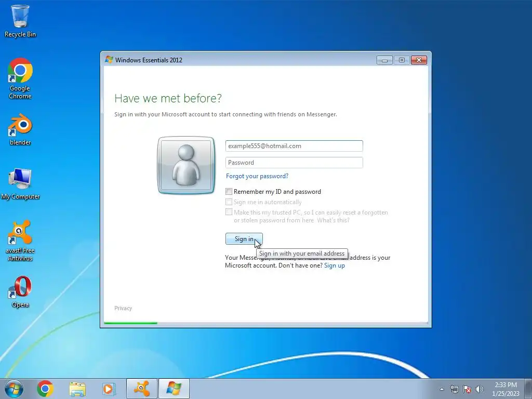
Task: Open the volume speaker tray icon
Action: point(480,389)
